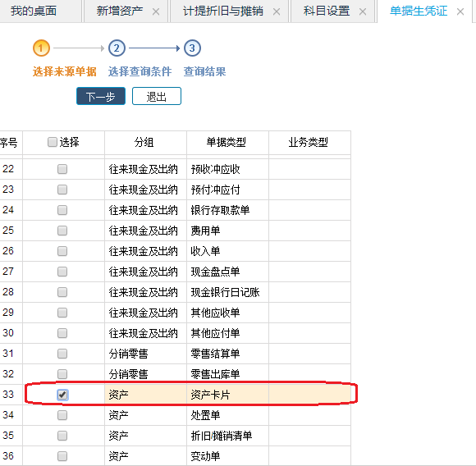Click step 1 circle icon 选择来源单据
The image size is (476, 466).
click(x=41, y=48)
